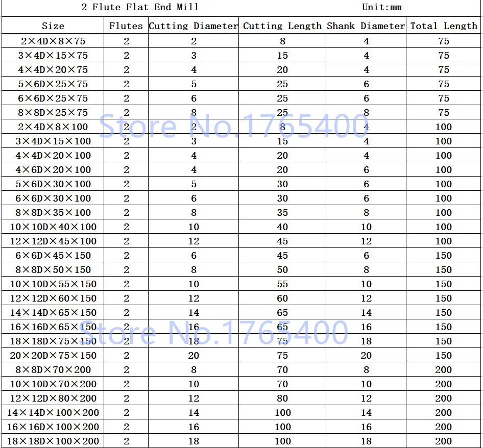The image size is (483, 448).
Task: Click size cell '8×8D×35×100'
Action: click(53, 212)
